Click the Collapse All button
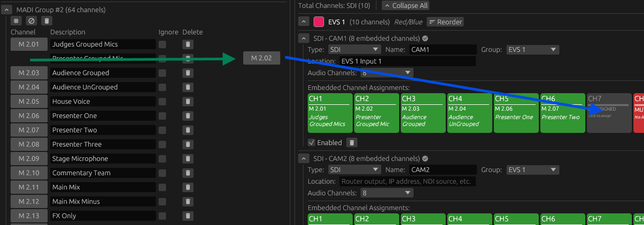The height and width of the screenshot is (225, 644). click(406, 5)
